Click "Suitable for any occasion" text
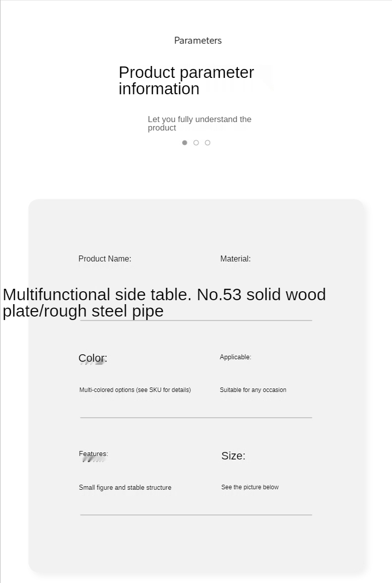The image size is (392, 583). pos(253,390)
